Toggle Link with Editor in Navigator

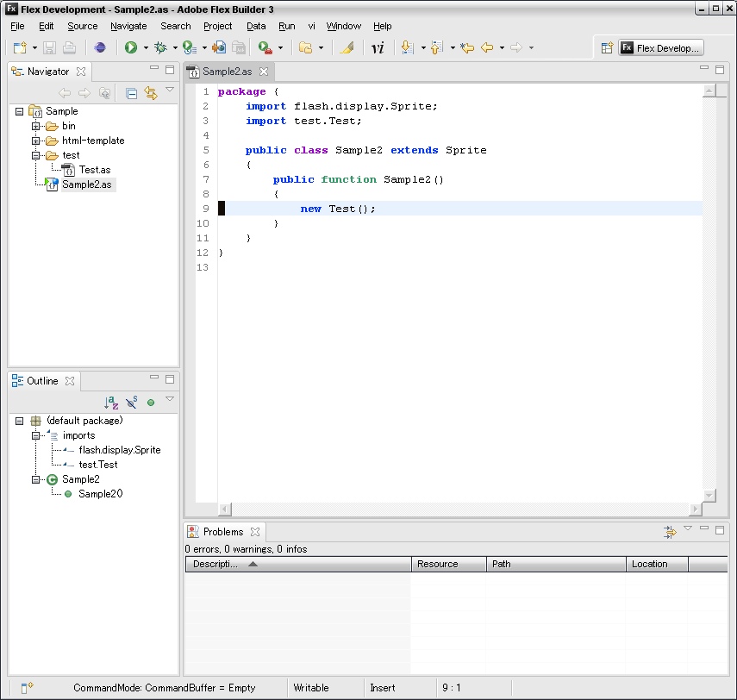pyautogui.click(x=151, y=93)
